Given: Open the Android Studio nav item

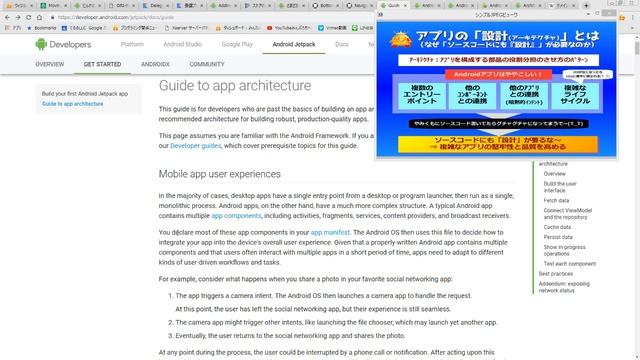Looking at the screenshot, I should (x=182, y=44).
